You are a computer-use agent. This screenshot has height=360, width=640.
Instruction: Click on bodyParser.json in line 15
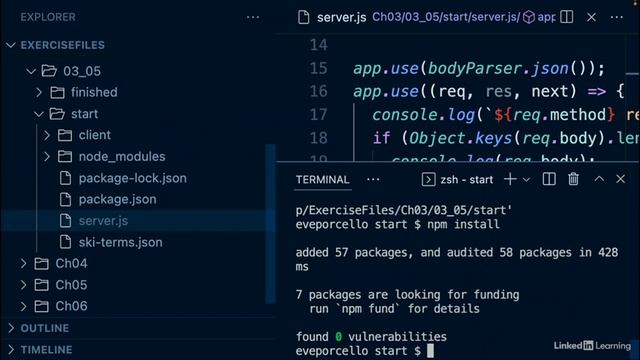pos(498,68)
